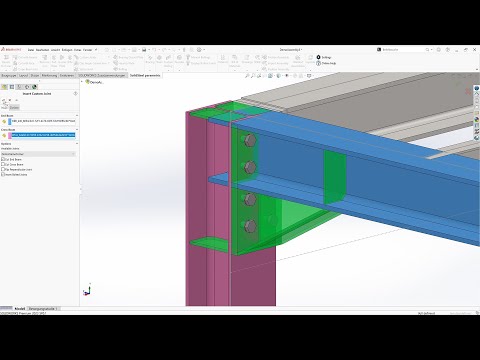Switch to the SolidSteel parametric tab
Viewport: 480px width, 360px height.
pos(145,76)
